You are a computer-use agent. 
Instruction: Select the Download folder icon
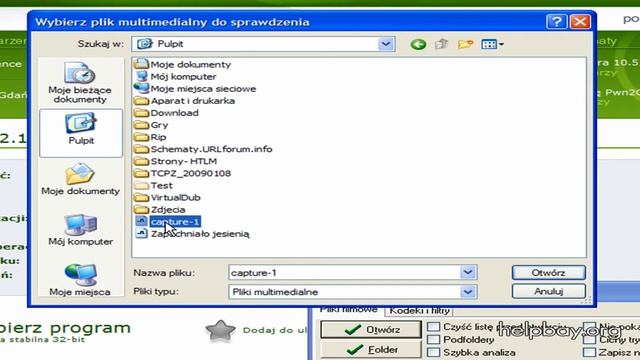click(141, 113)
